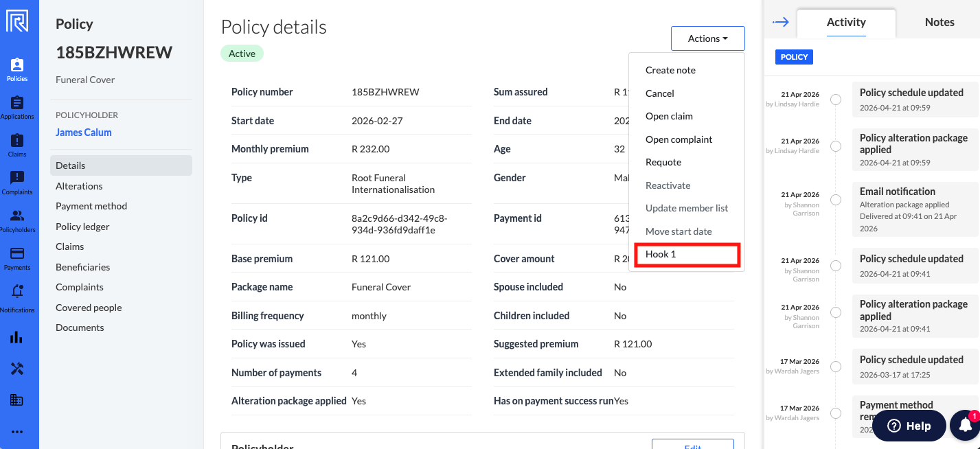980x449 pixels.
Task: Switch to the Activity tab
Action: pos(846,23)
